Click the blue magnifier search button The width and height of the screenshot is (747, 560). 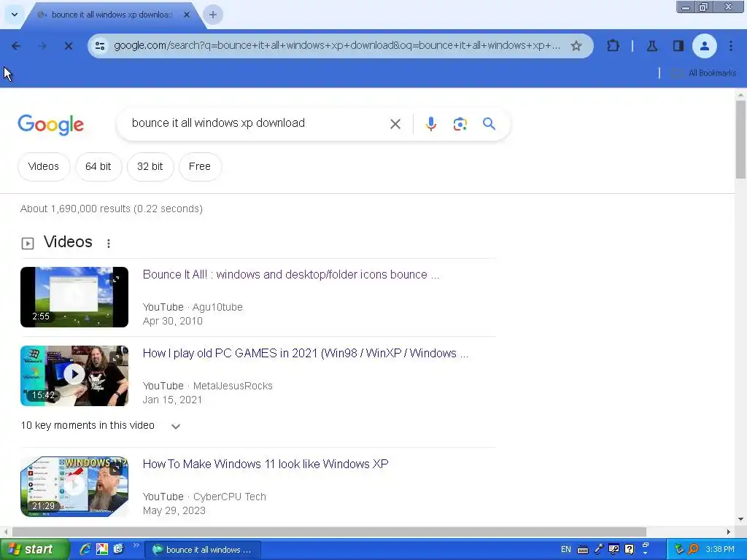489,124
